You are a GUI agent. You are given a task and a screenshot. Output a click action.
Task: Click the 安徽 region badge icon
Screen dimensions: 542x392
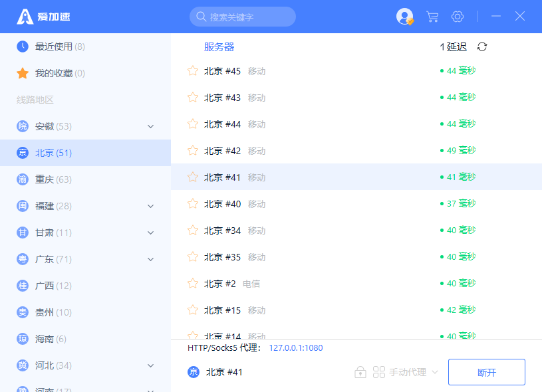[23, 126]
